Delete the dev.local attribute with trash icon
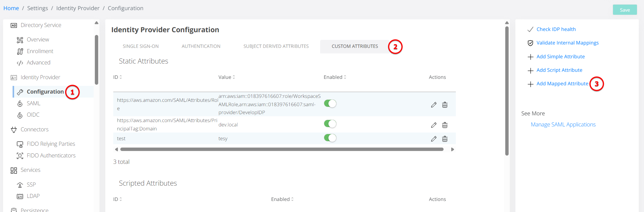644x212 pixels. pos(444,125)
